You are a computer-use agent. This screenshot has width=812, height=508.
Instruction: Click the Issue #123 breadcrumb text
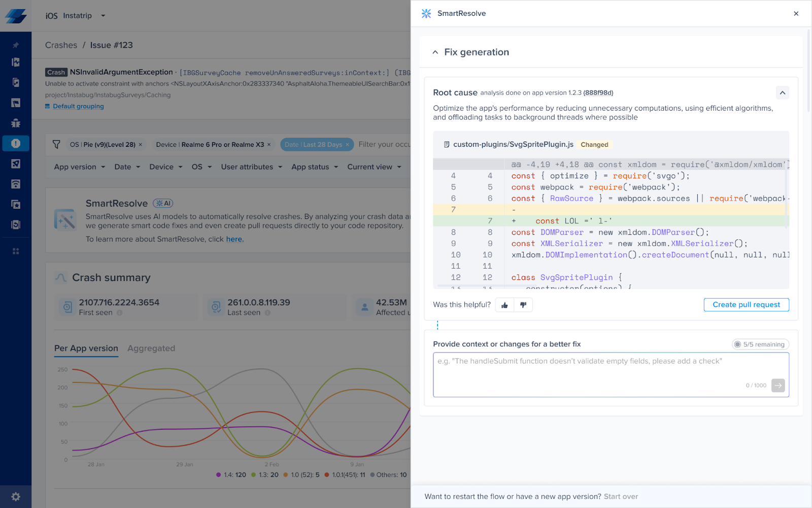click(x=112, y=45)
